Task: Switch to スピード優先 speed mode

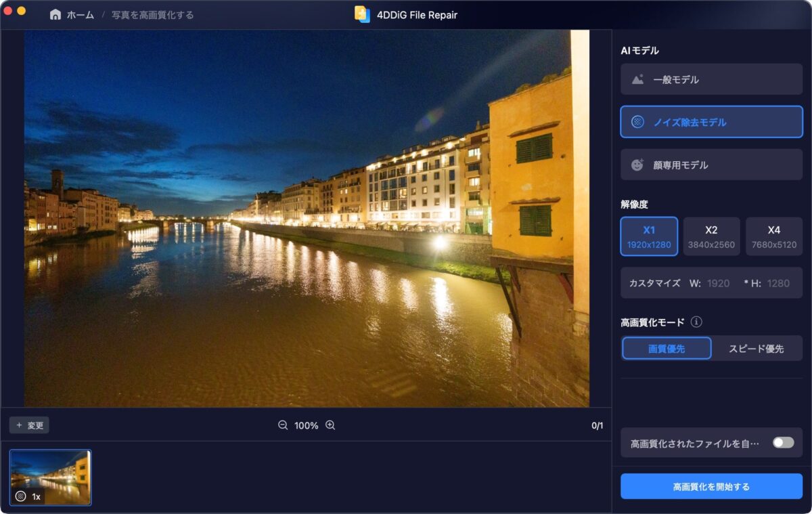Action: [x=756, y=348]
